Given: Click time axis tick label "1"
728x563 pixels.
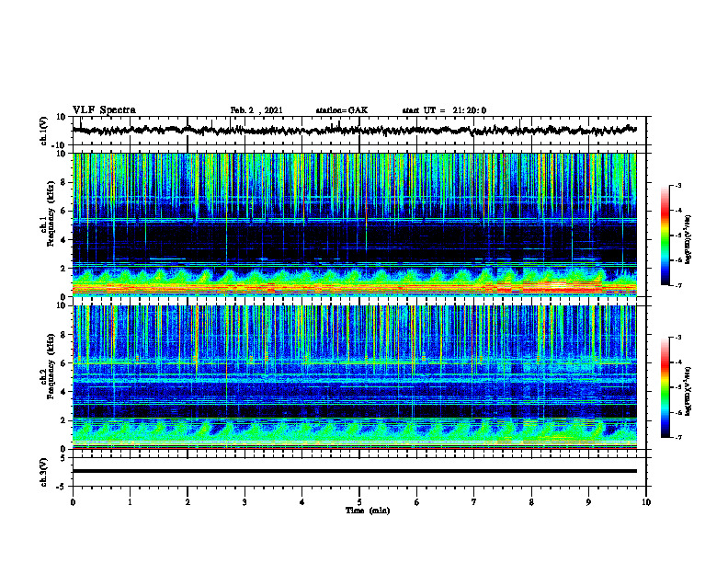Looking at the screenshot, I should point(130,502).
